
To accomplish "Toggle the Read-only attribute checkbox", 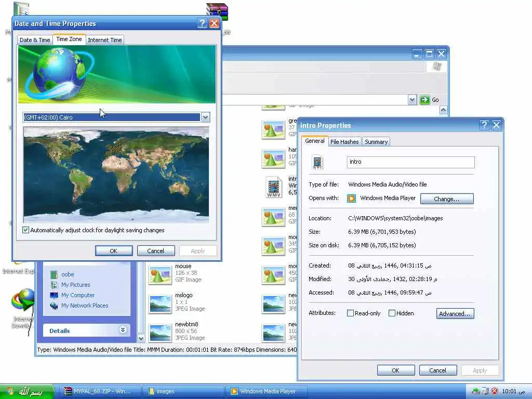I will coord(351,313).
